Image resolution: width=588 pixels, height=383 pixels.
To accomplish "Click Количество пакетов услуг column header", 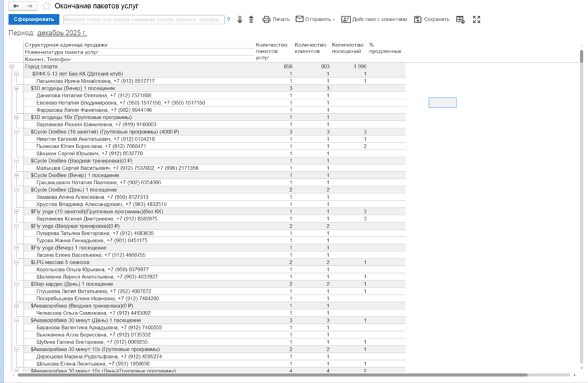I will [272, 51].
